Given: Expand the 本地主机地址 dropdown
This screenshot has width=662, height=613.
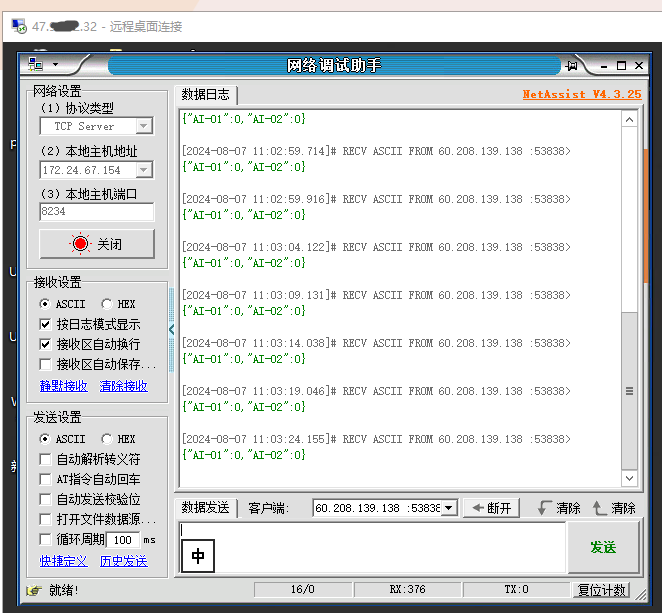Looking at the screenshot, I should pyautogui.click(x=143, y=170).
